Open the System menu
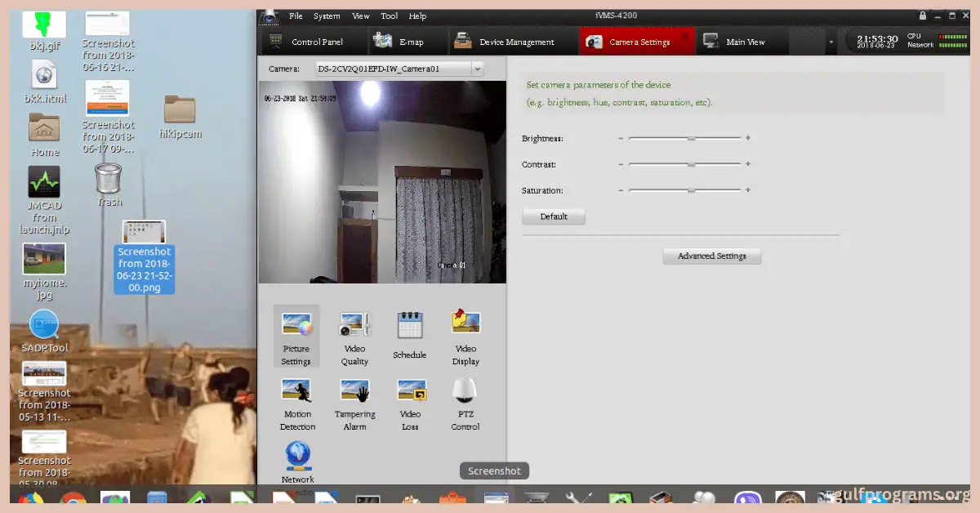The height and width of the screenshot is (513, 980). click(x=327, y=16)
